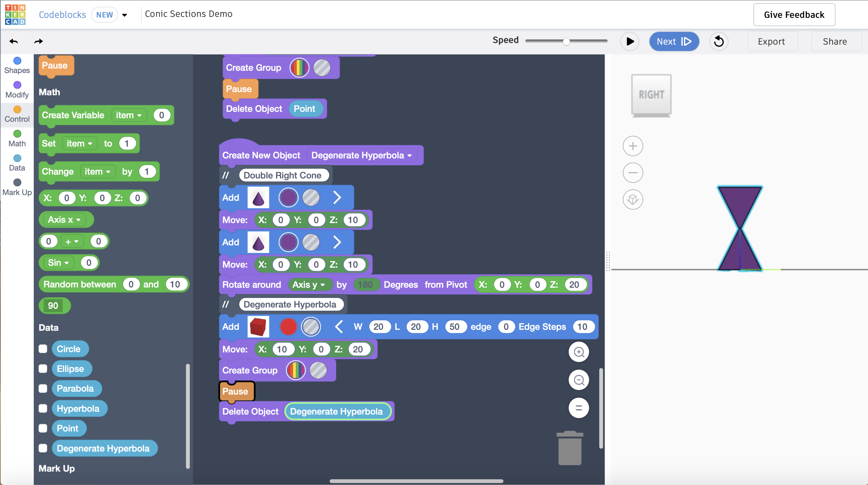
Task: Open the Math category
Action: click(x=17, y=139)
